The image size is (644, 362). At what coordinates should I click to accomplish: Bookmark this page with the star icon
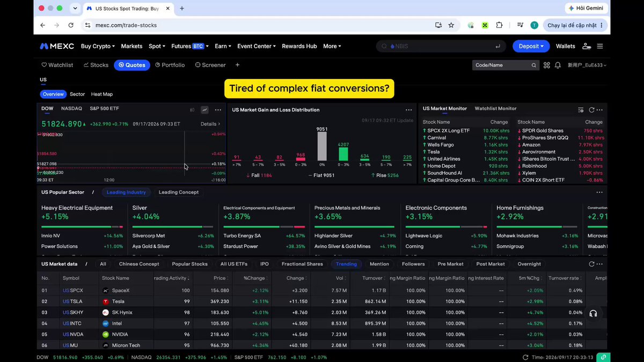click(x=451, y=25)
